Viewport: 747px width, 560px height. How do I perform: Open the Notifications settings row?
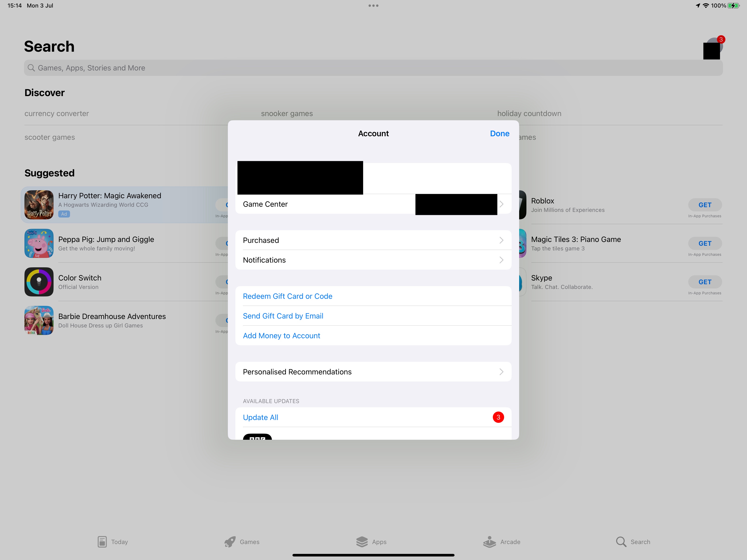pos(373,260)
